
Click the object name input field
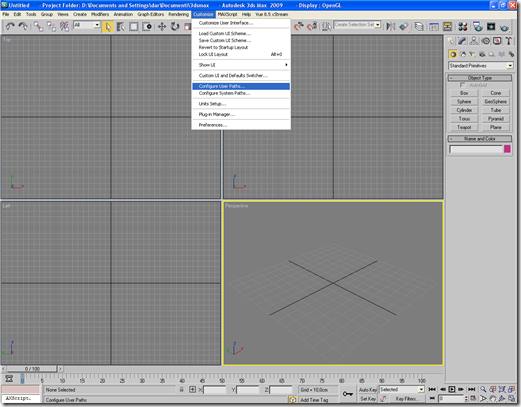pyautogui.click(x=476, y=149)
